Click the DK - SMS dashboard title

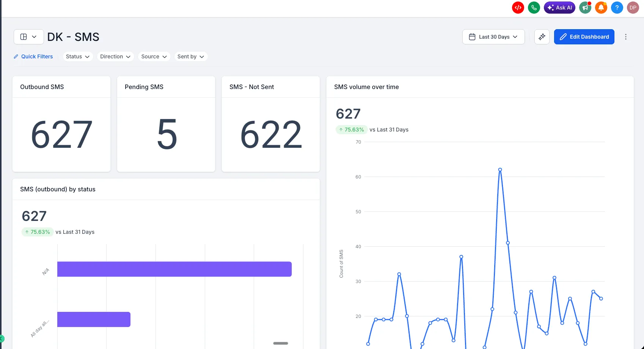73,37
